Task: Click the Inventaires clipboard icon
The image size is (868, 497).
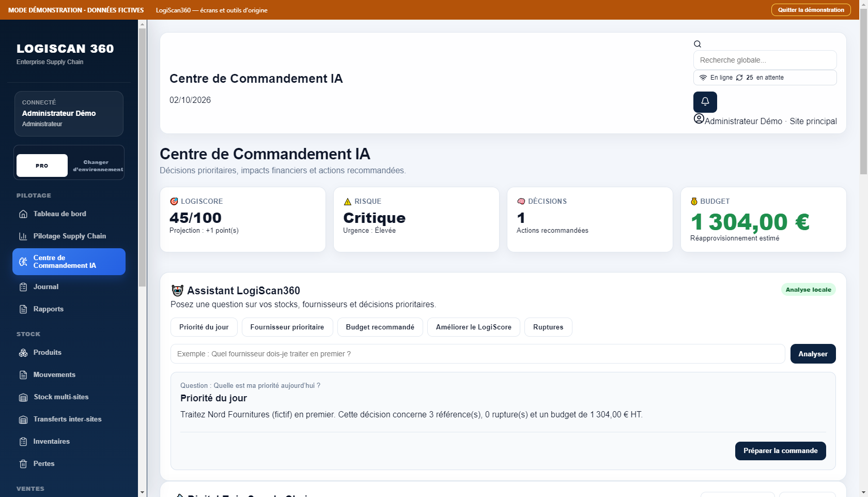Action: click(x=23, y=442)
